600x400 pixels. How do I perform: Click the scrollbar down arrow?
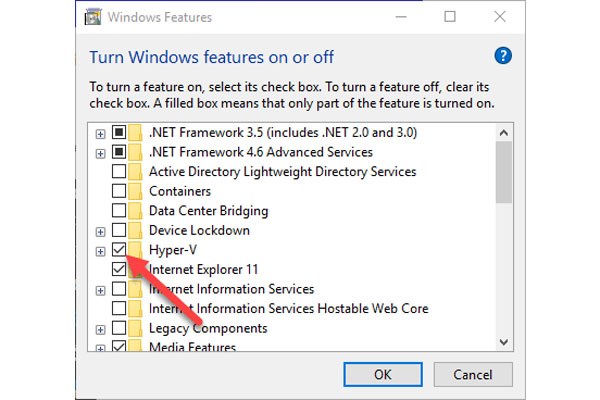point(504,342)
